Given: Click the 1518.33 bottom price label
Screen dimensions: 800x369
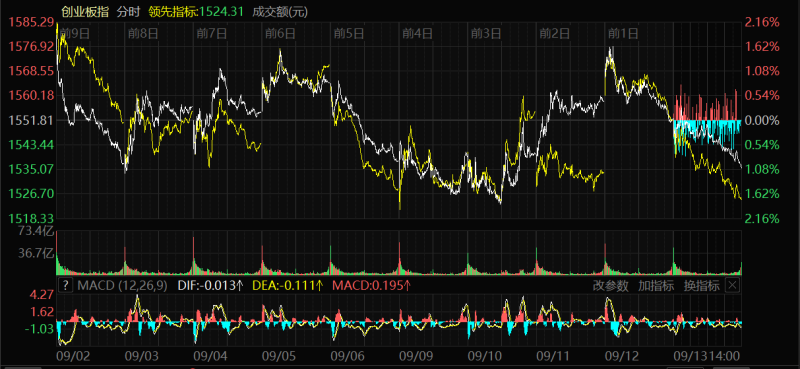Looking at the screenshot, I should [x=31, y=218].
